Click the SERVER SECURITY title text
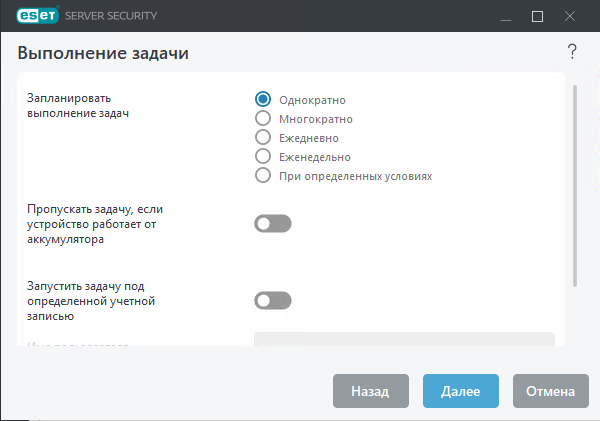600x421 pixels. point(111,16)
